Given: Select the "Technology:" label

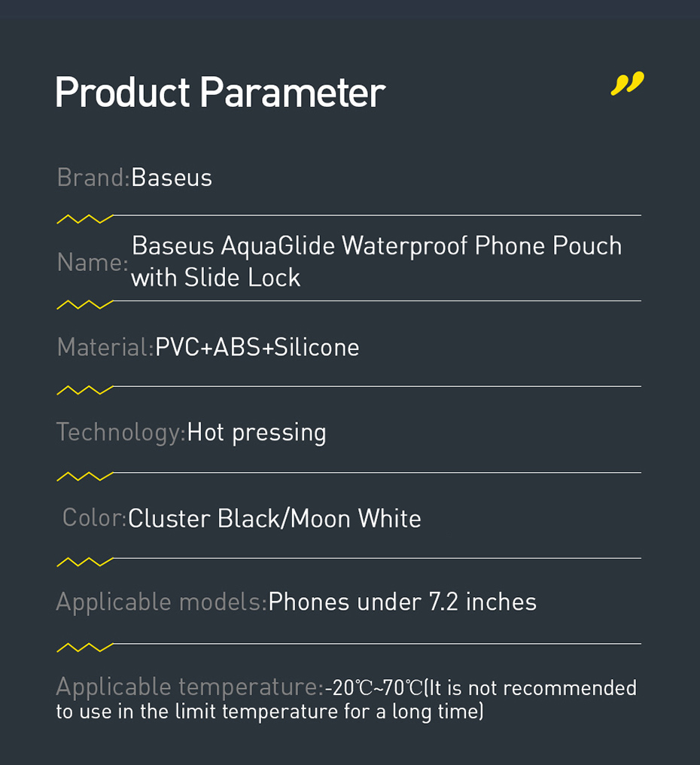Looking at the screenshot, I should pyautogui.click(x=120, y=432).
